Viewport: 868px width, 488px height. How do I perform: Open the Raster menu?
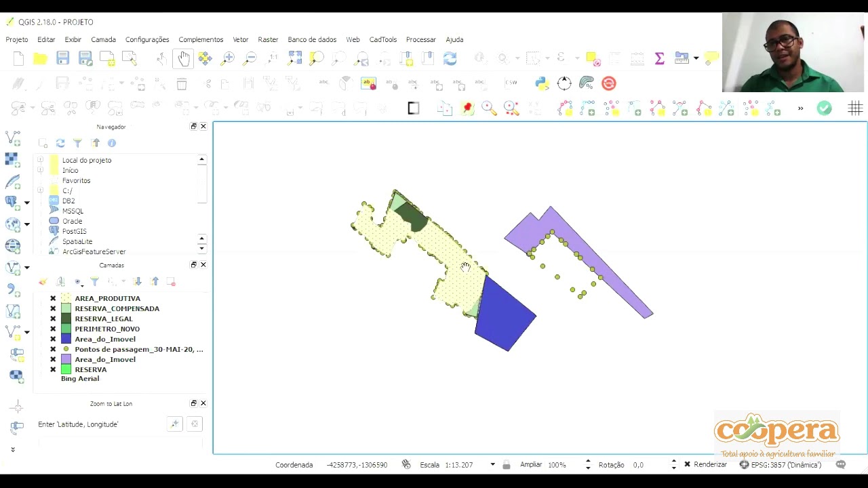tap(268, 39)
